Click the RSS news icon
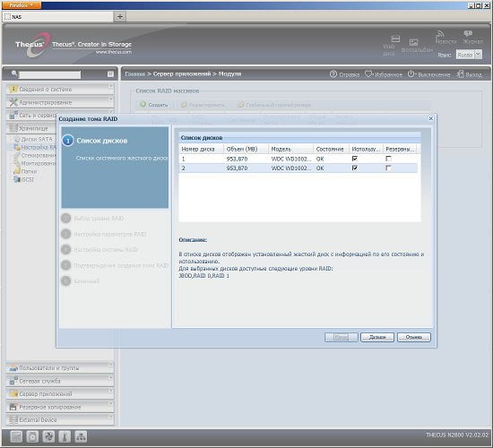Image resolution: width=493 pixels, height=448 pixels. coord(440,33)
